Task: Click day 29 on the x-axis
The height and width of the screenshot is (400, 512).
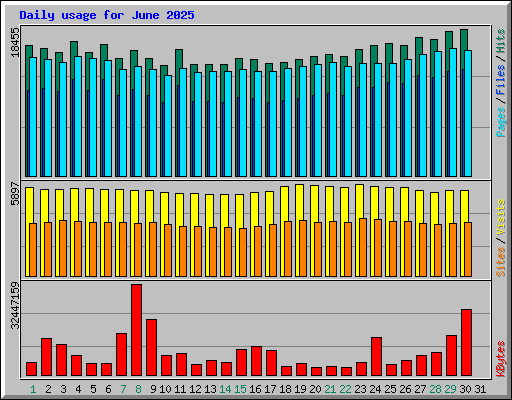Action: (450, 389)
